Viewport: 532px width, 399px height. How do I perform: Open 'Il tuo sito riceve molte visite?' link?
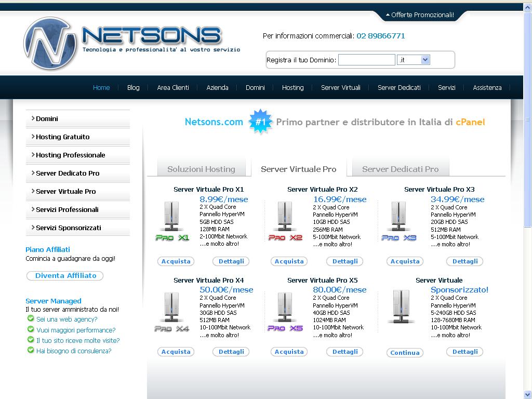click(78, 341)
